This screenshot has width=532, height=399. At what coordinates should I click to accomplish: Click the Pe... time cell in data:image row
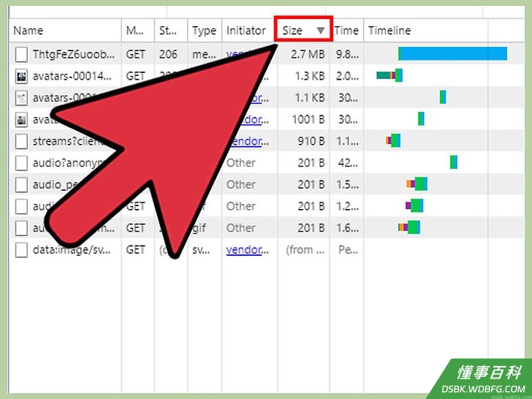click(x=348, y=250)
